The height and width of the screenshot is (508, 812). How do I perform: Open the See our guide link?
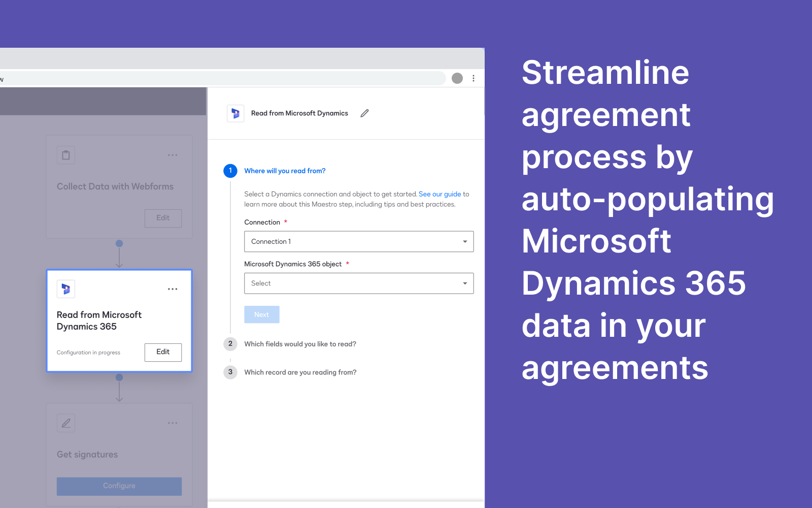439,194
